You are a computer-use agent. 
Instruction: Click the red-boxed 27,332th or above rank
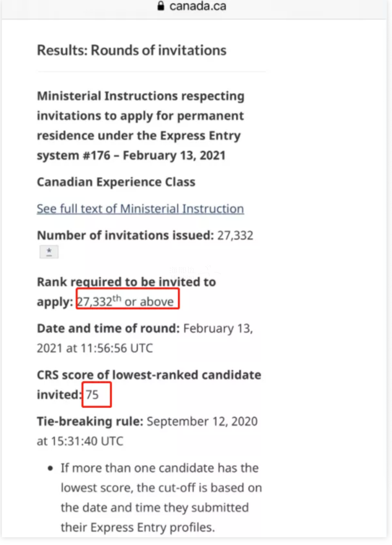click(x=128, y=299)
